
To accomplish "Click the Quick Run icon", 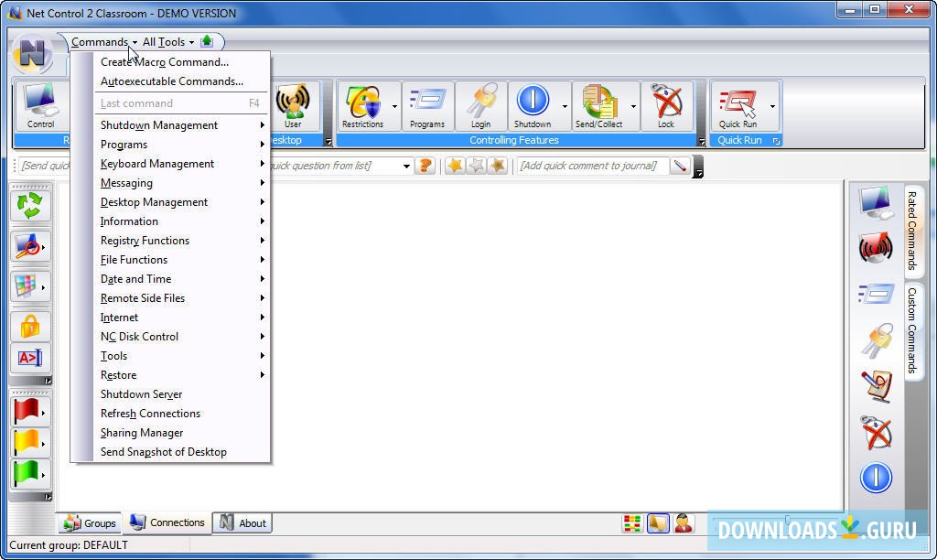I will tap(738, 106).
